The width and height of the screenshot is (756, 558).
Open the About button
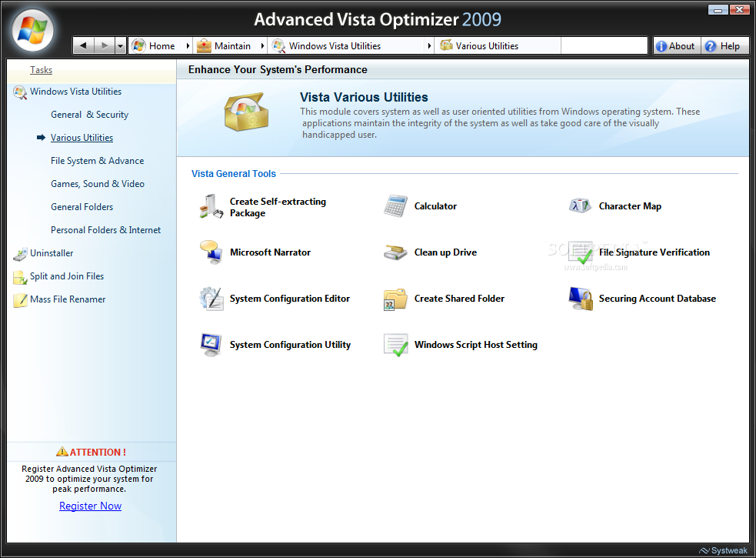click(x=676, y=46)
